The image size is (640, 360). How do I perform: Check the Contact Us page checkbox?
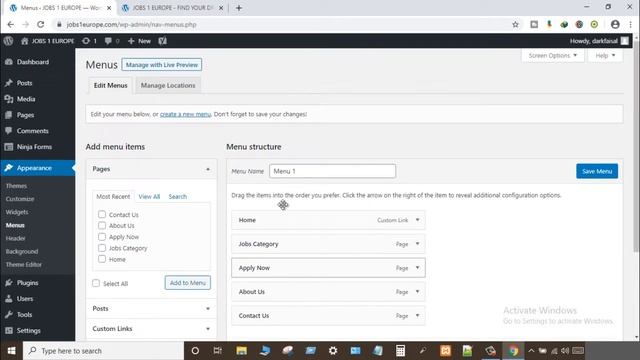(x=102, y=214)
